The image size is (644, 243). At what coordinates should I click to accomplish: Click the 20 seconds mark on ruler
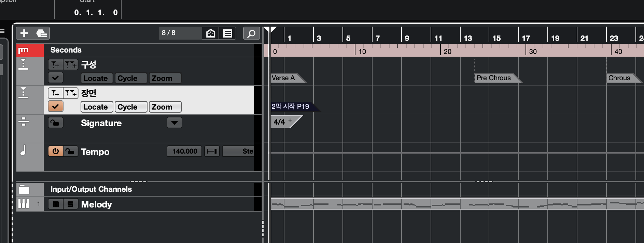[x=447, y=52]
